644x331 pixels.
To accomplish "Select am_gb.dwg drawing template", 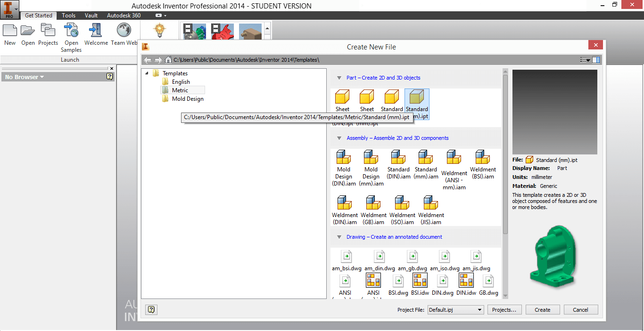I will pyautogui.click(x=413, y=261).
